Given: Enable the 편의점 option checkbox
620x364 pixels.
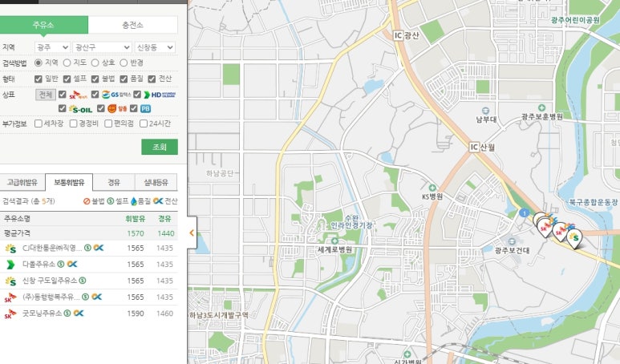Looking at the screenshot, I should pos(108,123).
